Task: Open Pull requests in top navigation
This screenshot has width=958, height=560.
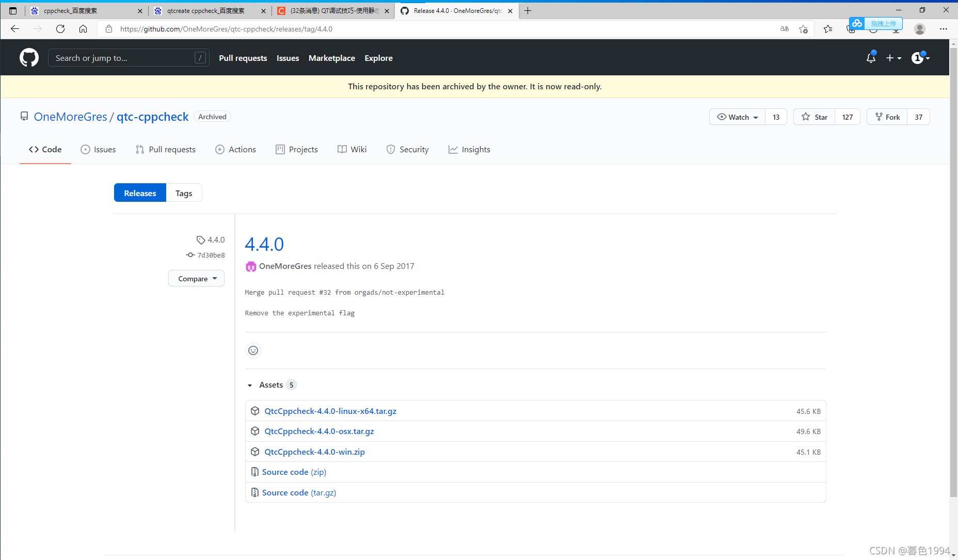Action: [243, 58]
